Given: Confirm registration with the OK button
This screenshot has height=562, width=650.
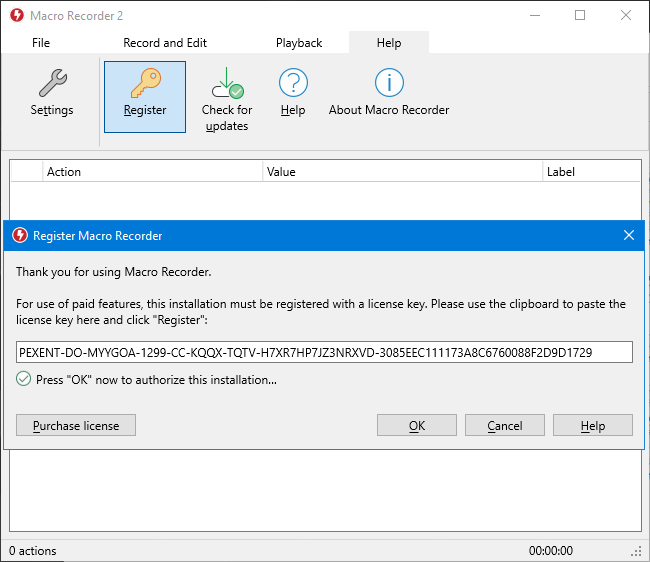Looking at the screenshot, I should point(417,425).
